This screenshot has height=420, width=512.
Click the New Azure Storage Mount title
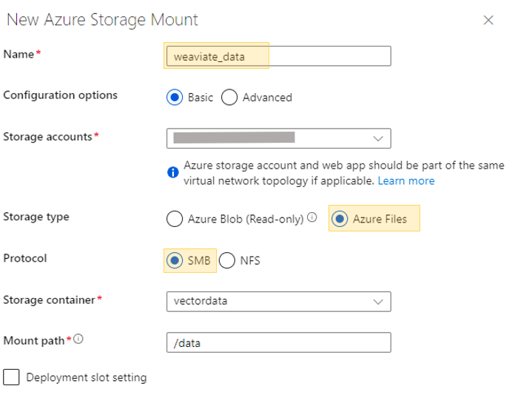pyautogui.click(x=102, y=19)
